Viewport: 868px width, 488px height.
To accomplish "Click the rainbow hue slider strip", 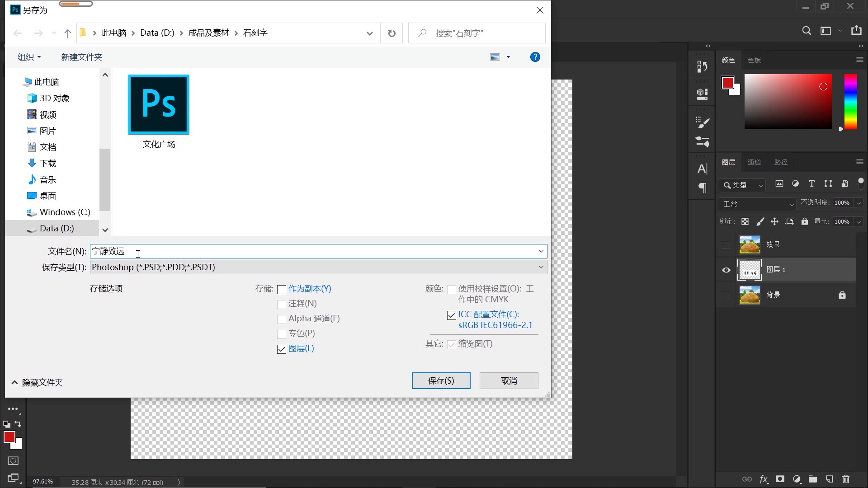I will 850,102.
